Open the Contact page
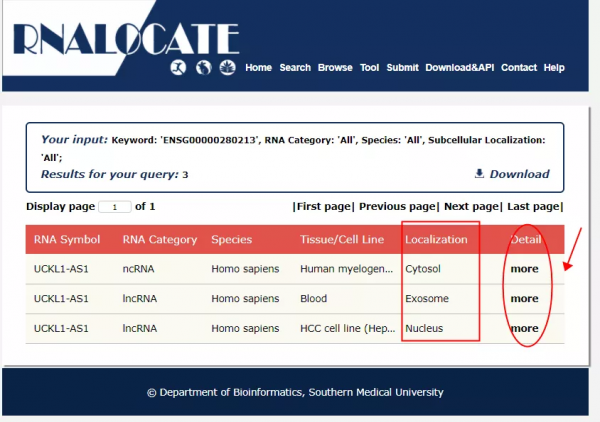 (519, 68)
